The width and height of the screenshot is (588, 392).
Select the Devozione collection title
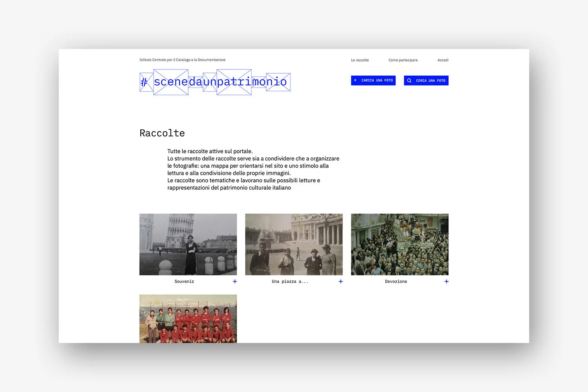[x=396, y=281]
